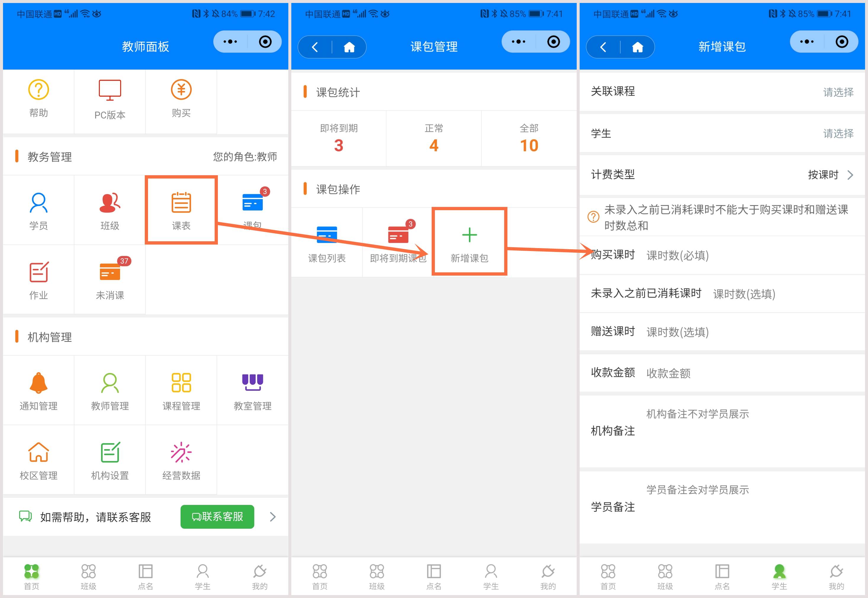Screen dimensions: 868x598
Task: Tap 正常 count 4 statistic
Action: [434, 138]
